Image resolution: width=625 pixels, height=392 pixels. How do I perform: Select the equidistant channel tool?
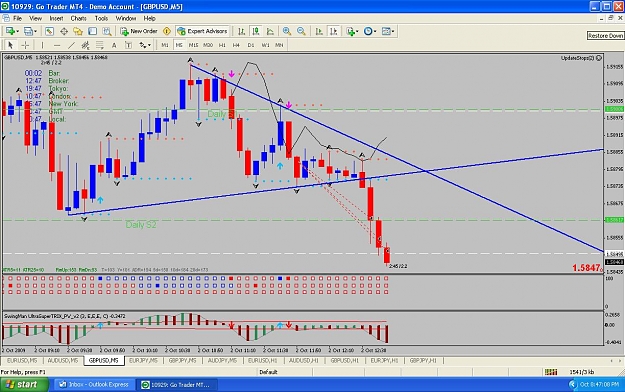pyautogui.click(x=85, y=45)
